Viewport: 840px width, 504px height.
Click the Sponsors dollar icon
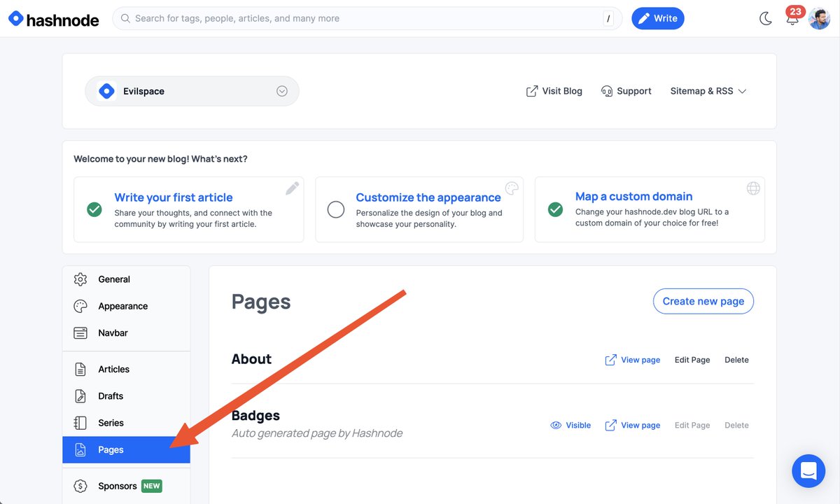[80, 486]
